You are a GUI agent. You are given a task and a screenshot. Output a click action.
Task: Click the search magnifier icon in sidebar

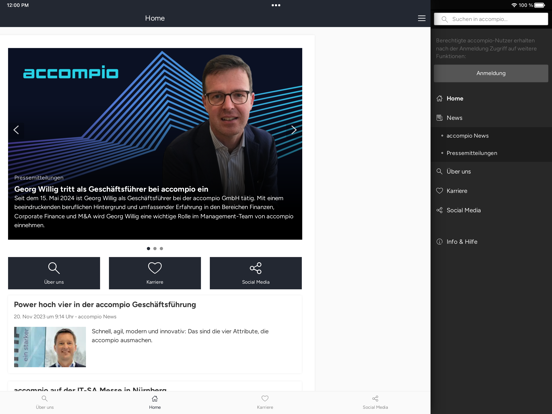[444, 19]
